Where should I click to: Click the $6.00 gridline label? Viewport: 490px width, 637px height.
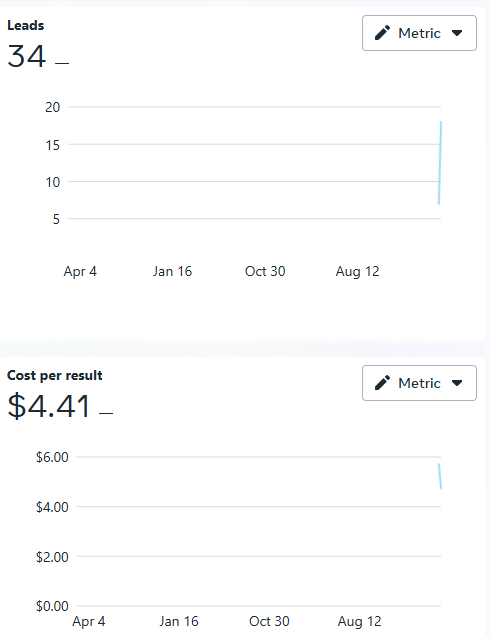52,457
